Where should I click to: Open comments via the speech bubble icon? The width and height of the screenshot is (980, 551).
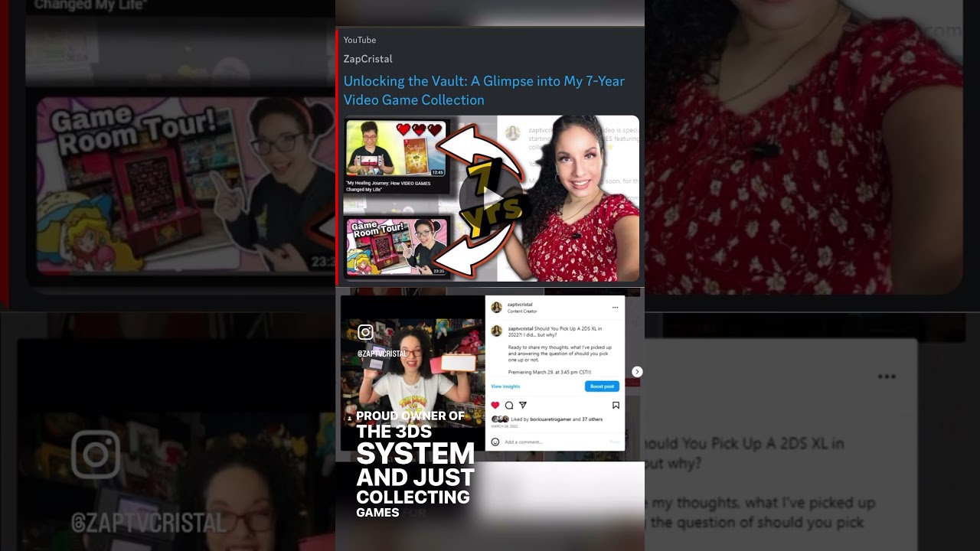coord(509,406)
